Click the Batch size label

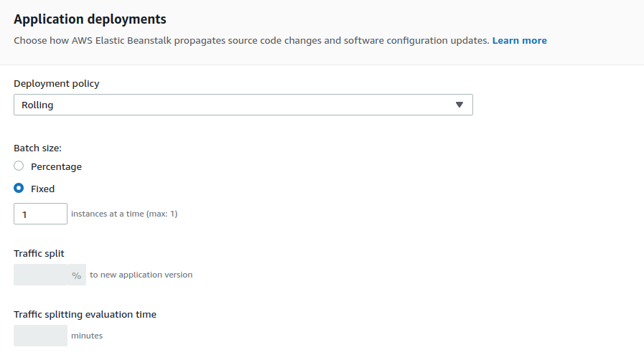(x=37, y=148)
